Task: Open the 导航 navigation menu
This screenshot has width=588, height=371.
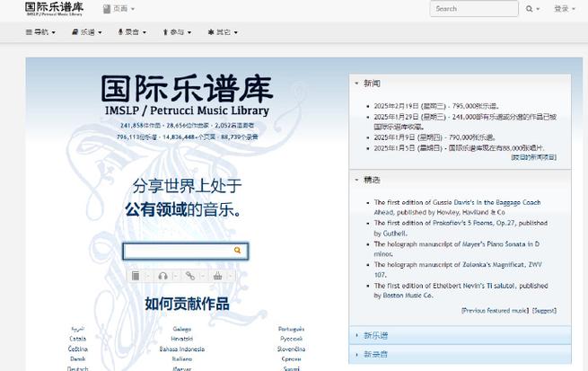Action: click(x=40, y=31)
